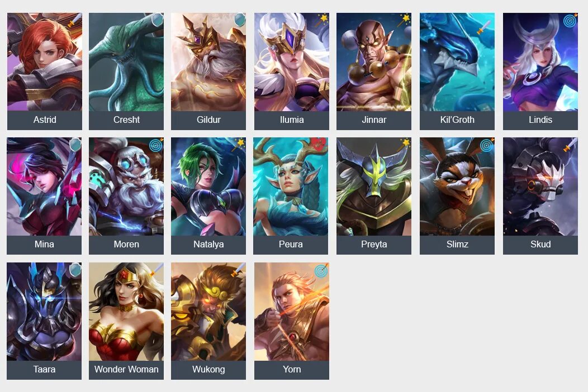Screen dimensions: 588x392
Task: Click the Wonder Woman name label
Action: click(x=126, y=369)
